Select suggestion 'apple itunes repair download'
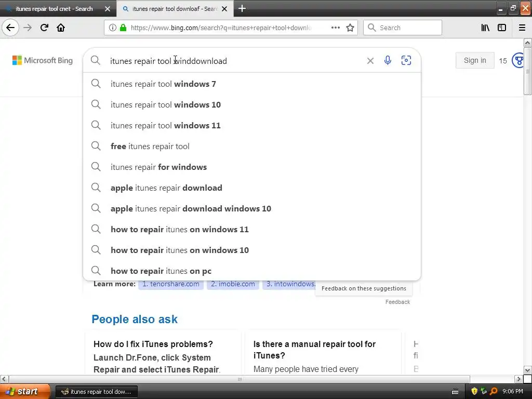Viewport: 532px width, 399px height. point(252,188)
